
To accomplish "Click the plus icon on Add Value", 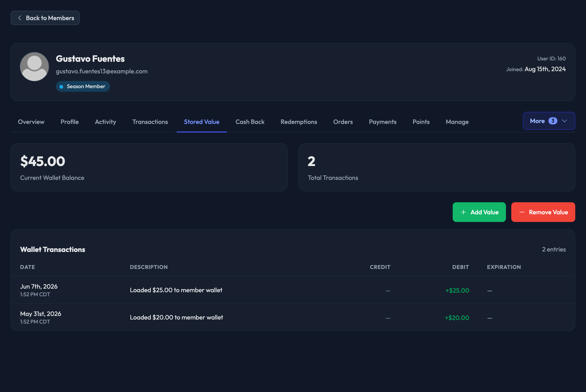I will (463, 212).
